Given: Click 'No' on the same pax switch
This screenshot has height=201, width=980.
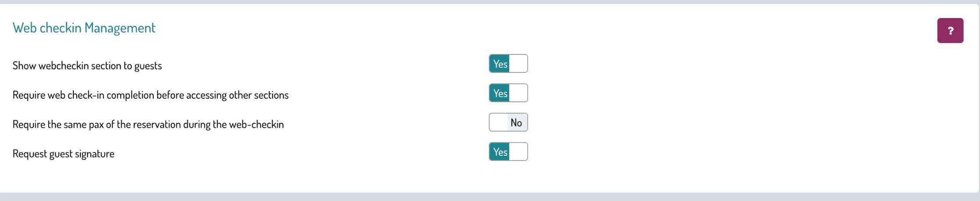Looking at the screenshot, I should click(516, 123).
